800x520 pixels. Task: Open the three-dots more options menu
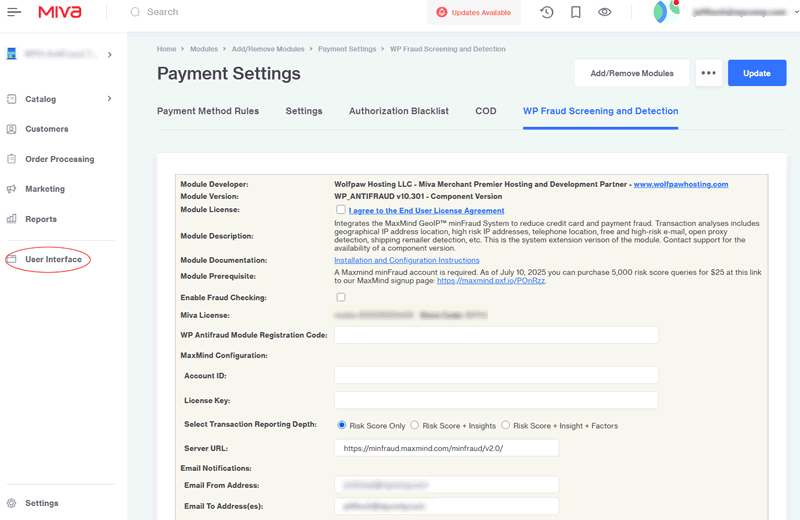click(709, 73)
